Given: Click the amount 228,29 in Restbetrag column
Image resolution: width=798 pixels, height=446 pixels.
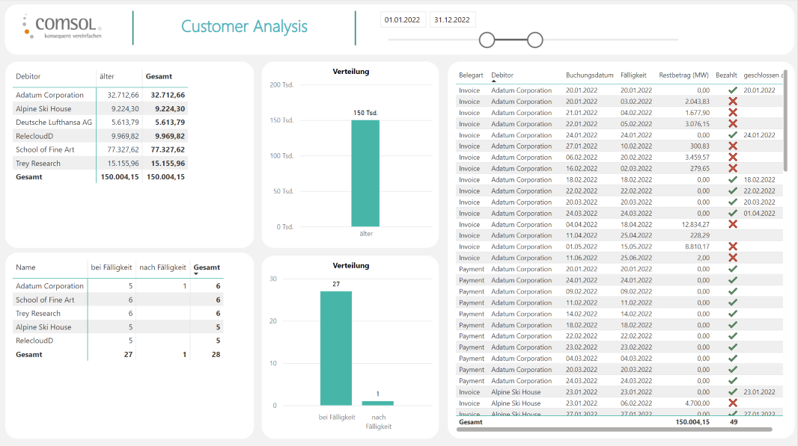Looking at the screenshot, I should (700, 235).
